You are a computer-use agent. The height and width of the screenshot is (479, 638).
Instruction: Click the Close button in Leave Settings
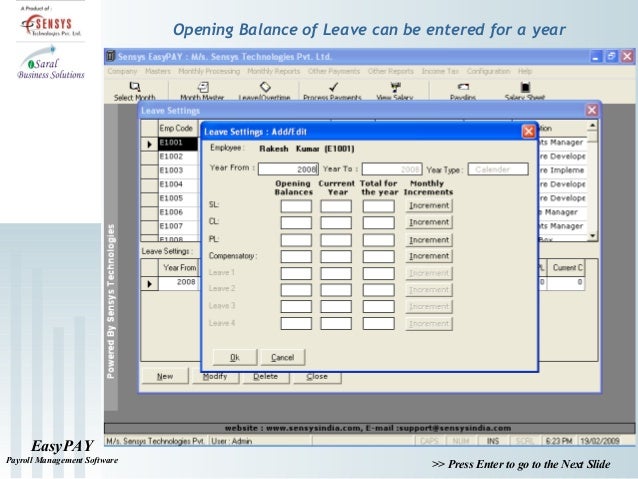[317, 378]
